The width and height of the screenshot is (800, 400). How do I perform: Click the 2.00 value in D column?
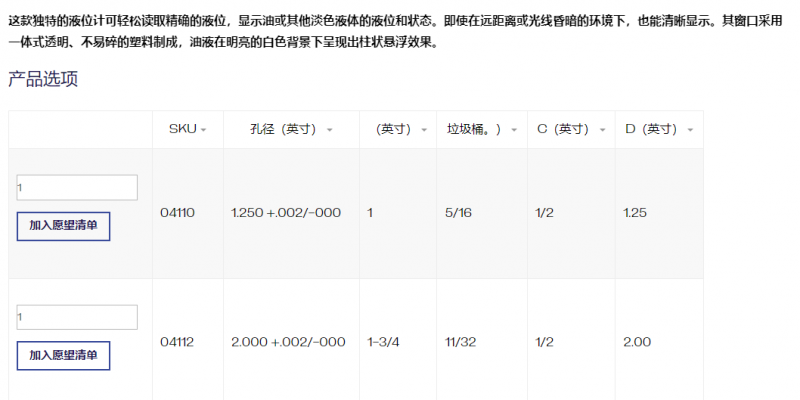[637, 342]
